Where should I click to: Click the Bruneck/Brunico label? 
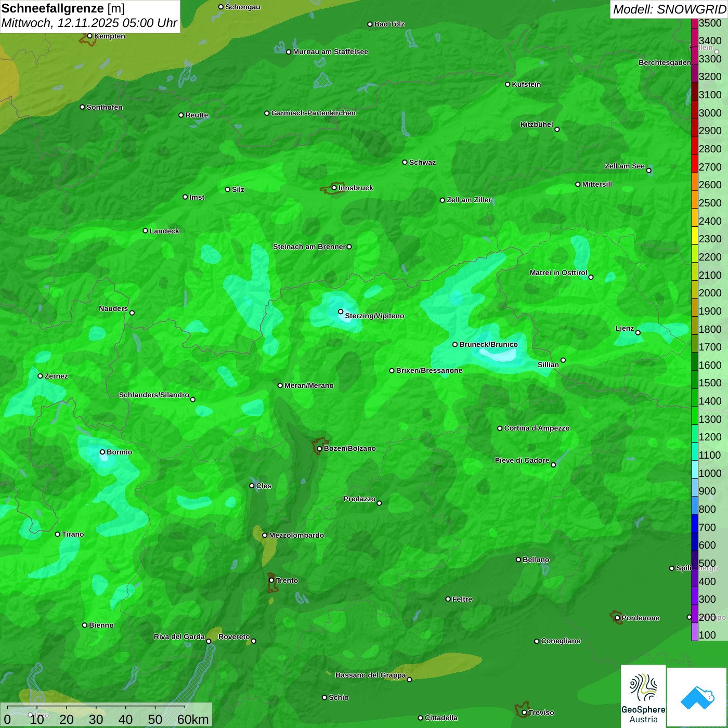click(x=488, y=344)
